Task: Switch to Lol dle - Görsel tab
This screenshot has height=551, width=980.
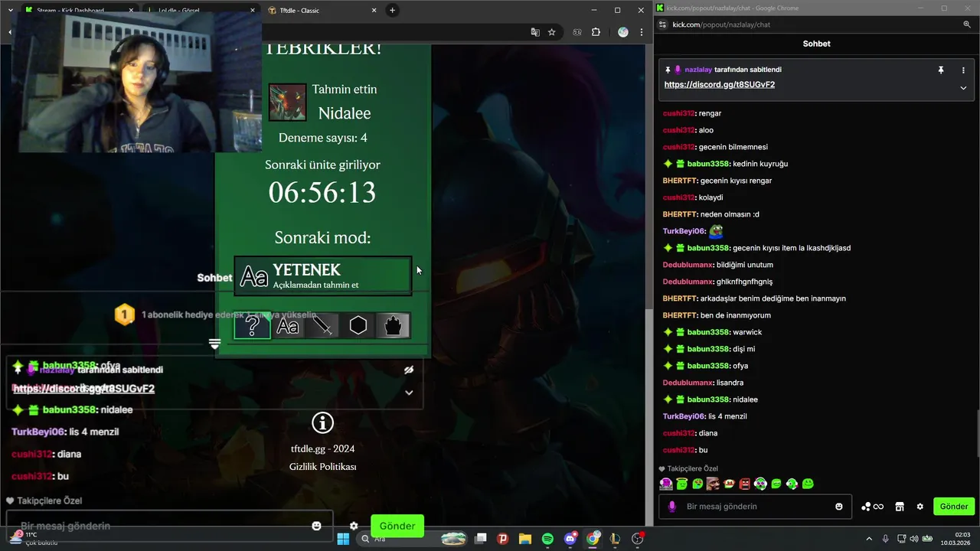Action: tap(201, 10)
